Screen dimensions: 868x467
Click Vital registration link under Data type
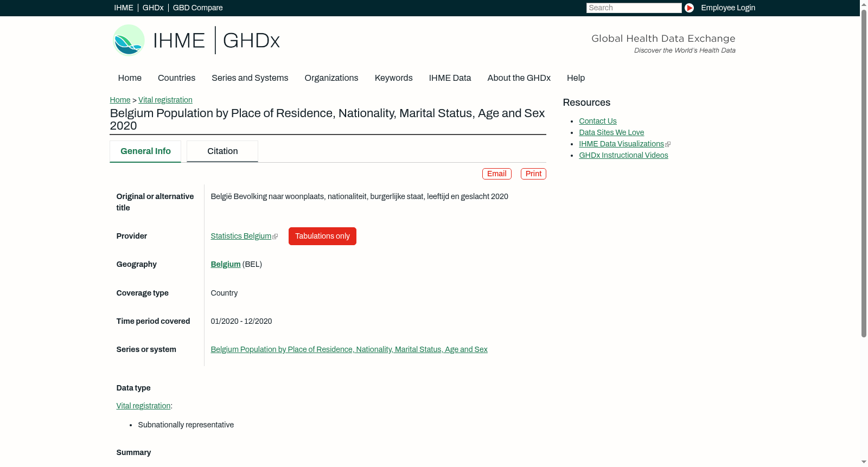click(143, 406)
